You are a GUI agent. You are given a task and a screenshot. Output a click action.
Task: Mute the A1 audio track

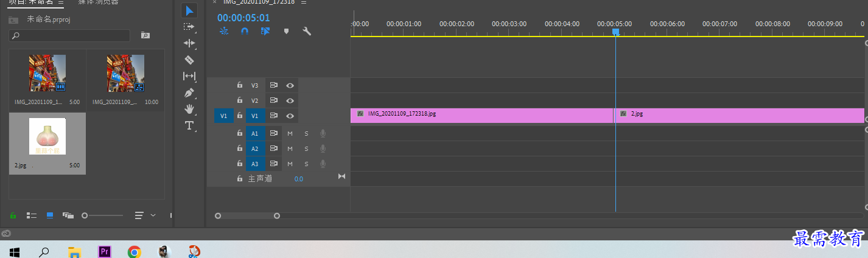pos(290,133)
